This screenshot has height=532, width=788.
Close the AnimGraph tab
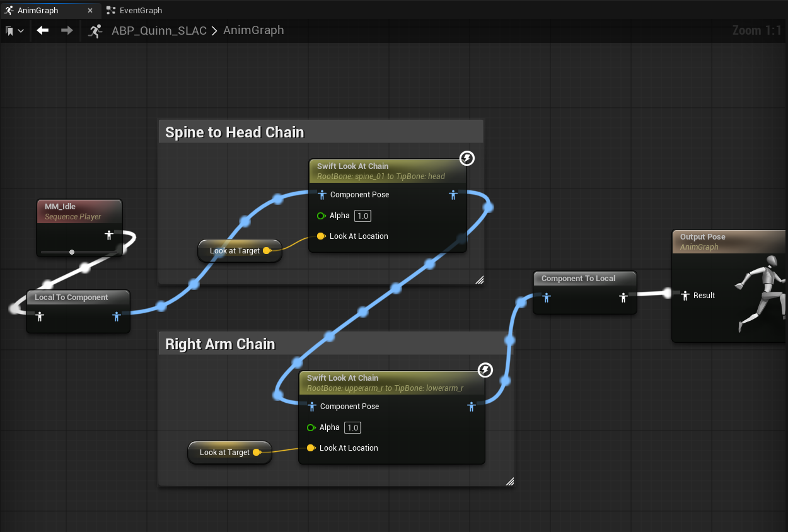(x=90, y=10)
